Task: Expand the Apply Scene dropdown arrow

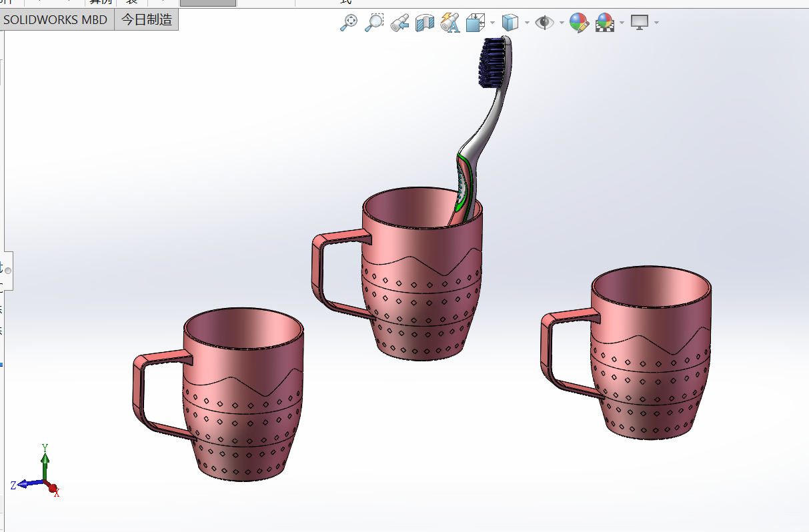Action: 622,23
